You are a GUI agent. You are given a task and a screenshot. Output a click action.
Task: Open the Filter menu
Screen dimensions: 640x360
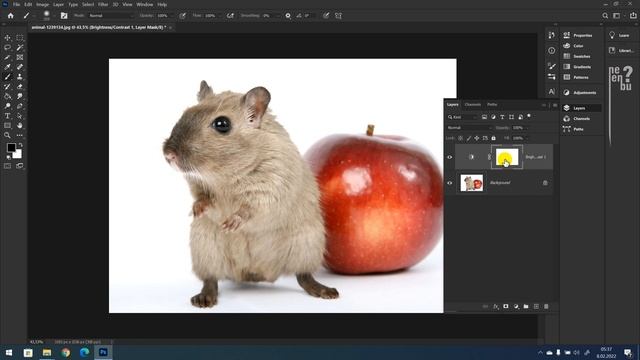[x=103, y=4]
